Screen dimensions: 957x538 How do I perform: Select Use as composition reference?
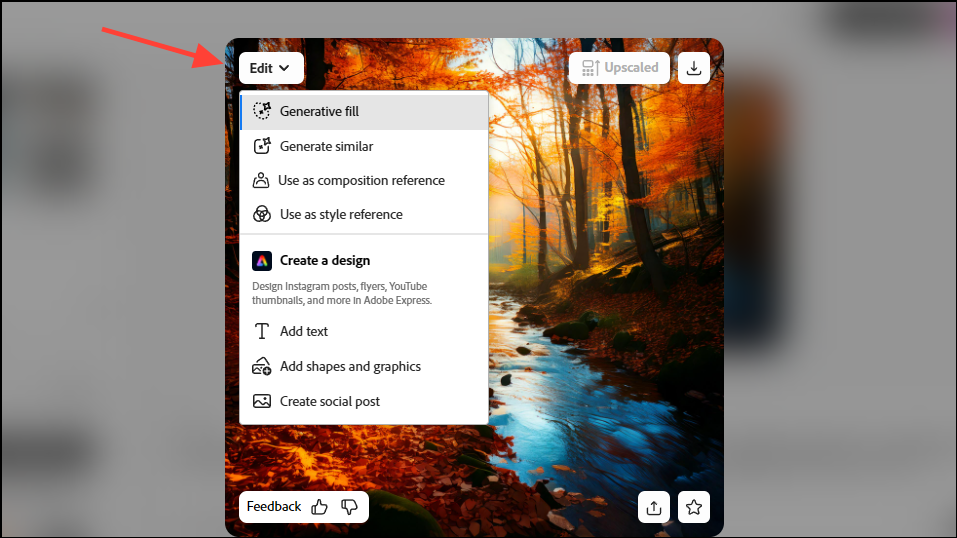(x=364, y=181)
